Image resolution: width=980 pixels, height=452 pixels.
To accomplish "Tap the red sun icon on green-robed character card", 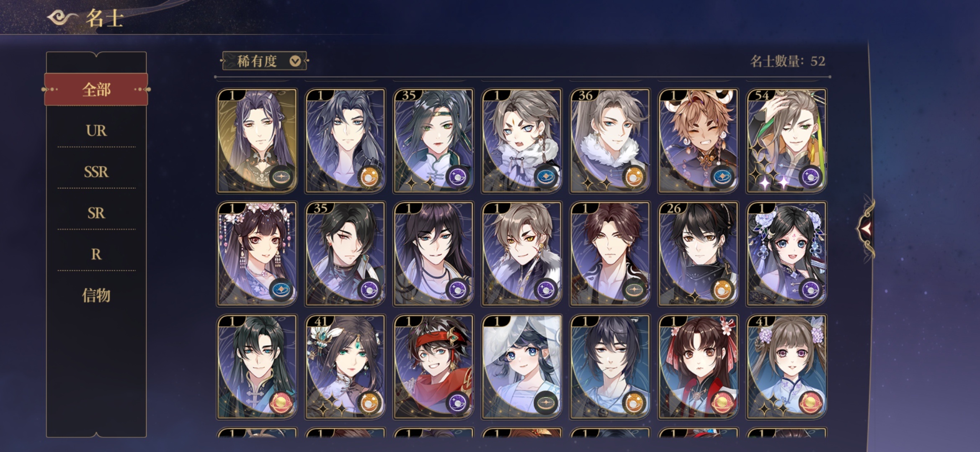I will (x=281, y=403).
